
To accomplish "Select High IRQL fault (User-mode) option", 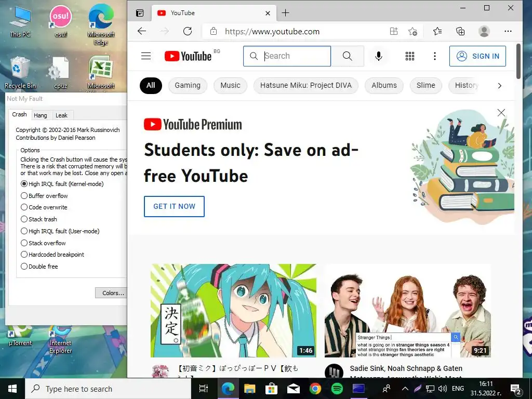I will (x=60, y=231).
